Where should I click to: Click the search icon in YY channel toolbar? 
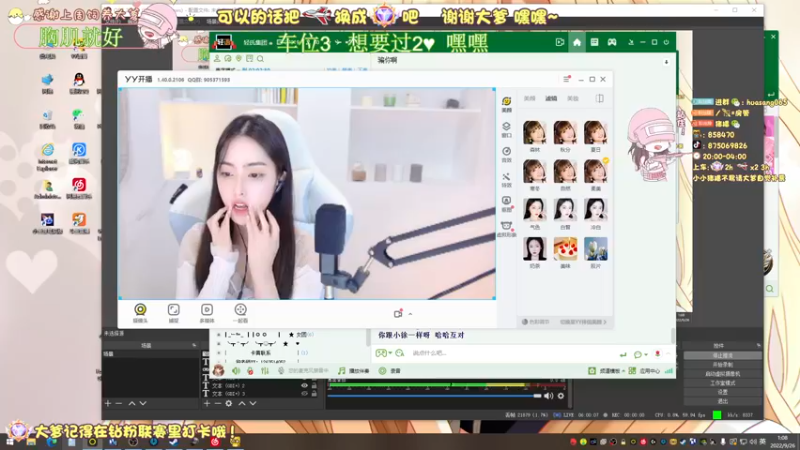tap(260, 59)
